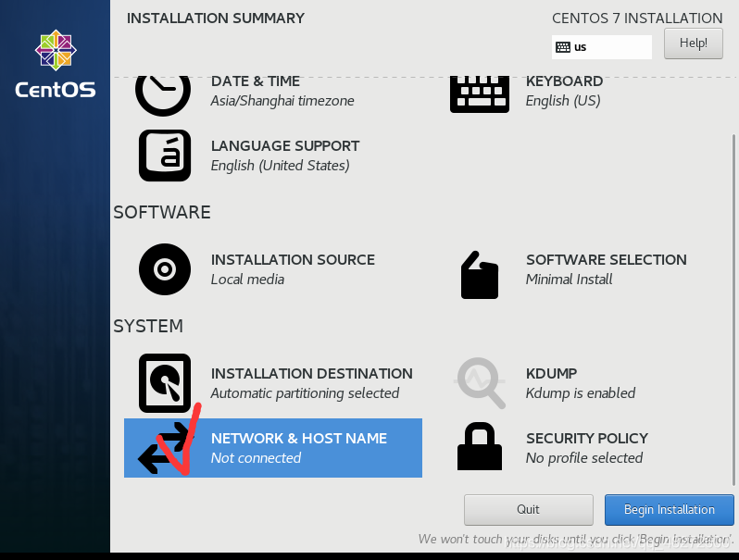Click Minimal Install status text
The image size is (739, 560).
pos(569,280)
